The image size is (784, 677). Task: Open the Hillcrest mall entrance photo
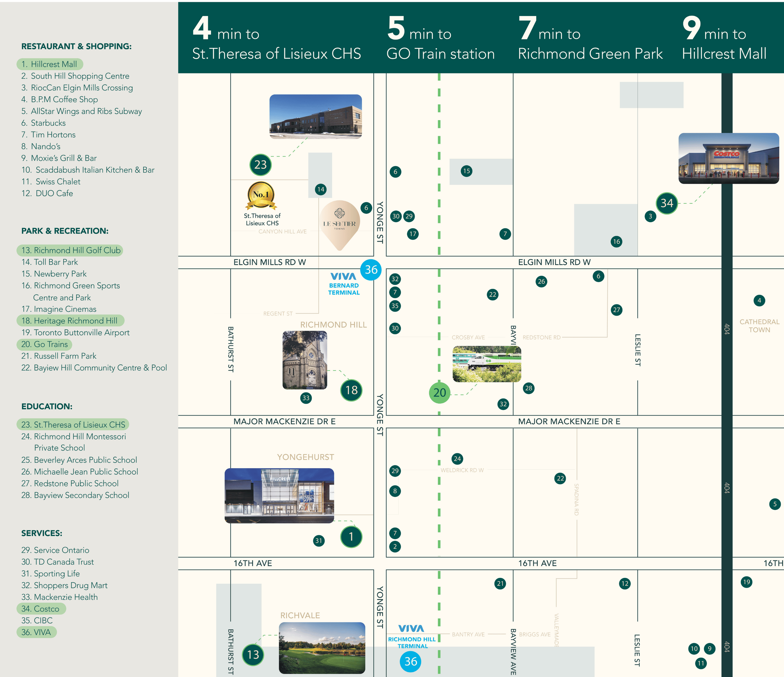click(279, 496)
